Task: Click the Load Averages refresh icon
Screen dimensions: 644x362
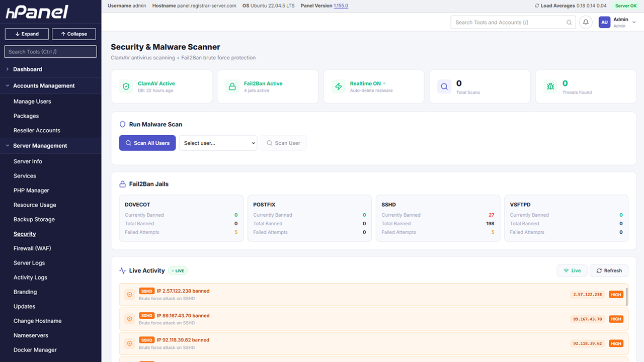Action: click(537, 6)
